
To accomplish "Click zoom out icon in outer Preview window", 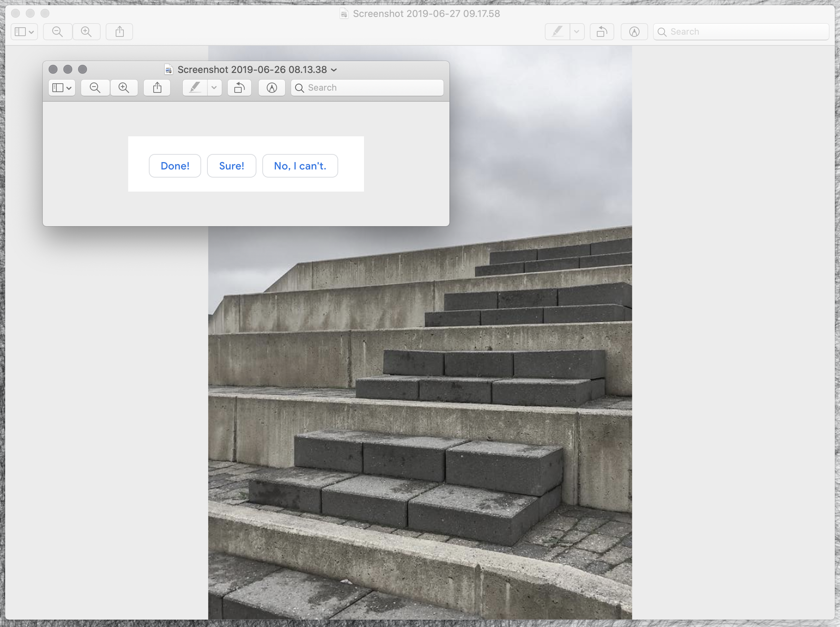I will 57,32.
